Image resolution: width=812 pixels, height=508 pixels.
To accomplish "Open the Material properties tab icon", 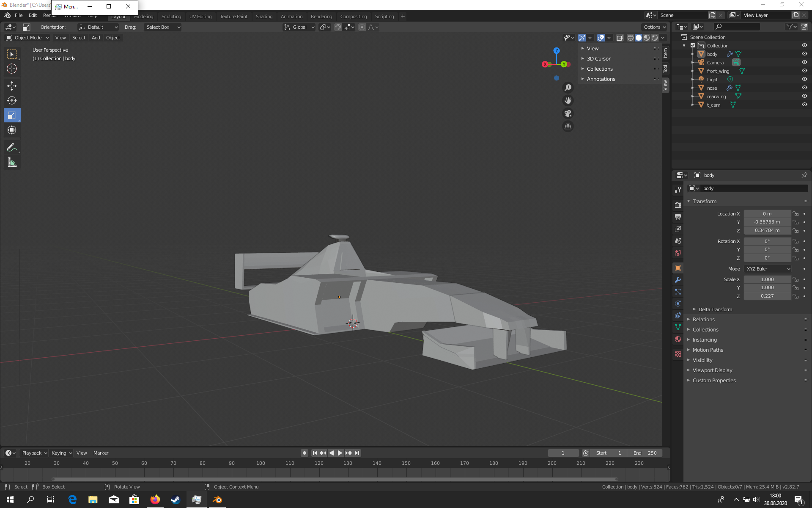I will point(678,339).
